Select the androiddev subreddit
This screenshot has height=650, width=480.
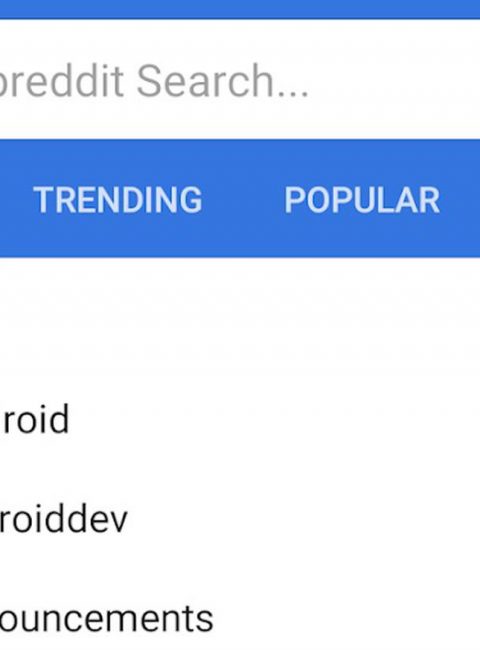[240, 519]
